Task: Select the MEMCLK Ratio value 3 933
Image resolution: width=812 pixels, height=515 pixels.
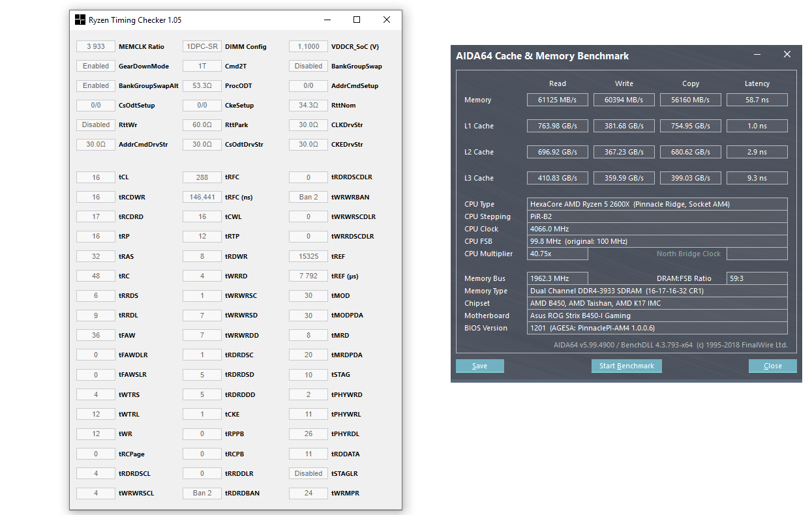Action: click(96, 46)
